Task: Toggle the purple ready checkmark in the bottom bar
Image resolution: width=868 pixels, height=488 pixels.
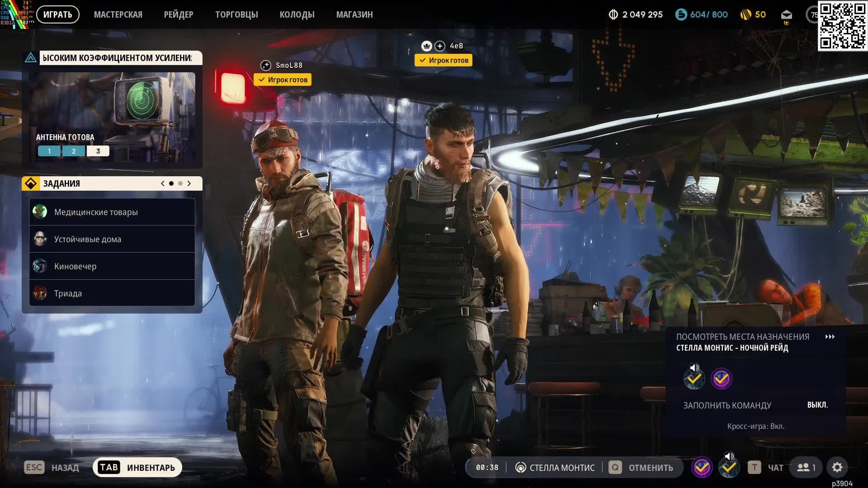Action: [x=702, y=467]
